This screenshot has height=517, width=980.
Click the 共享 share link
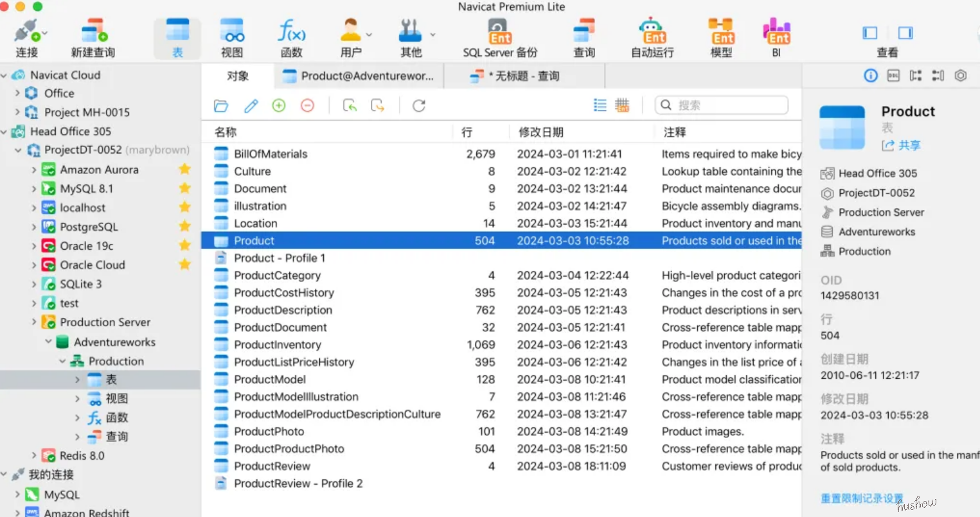click(x=902, y=146)
